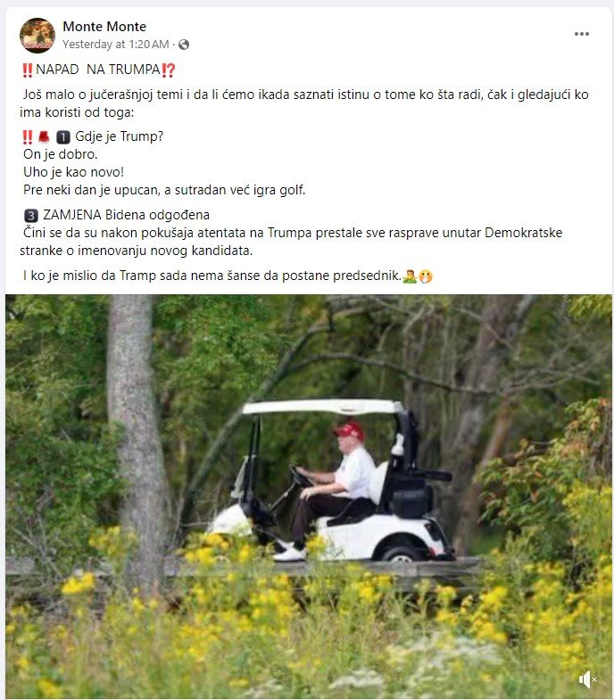614x700 pixels.
Task: Click the keycap number 1 emoji
Action: 63,137
